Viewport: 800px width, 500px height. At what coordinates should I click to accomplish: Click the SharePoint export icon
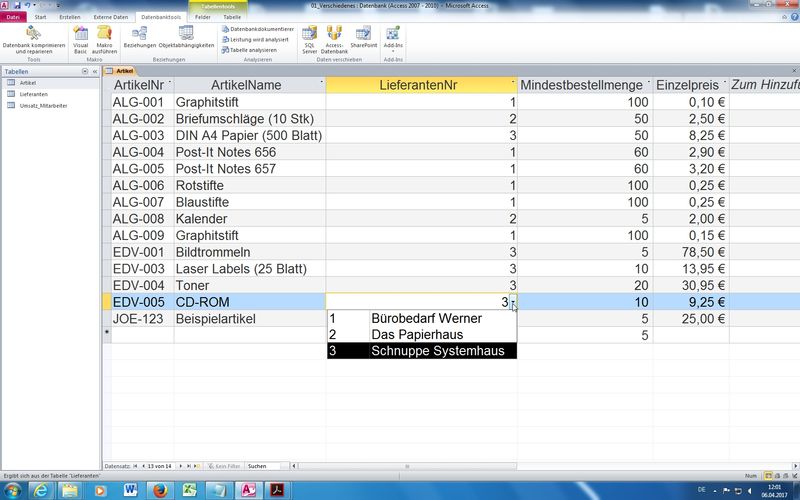pos(363,35)
